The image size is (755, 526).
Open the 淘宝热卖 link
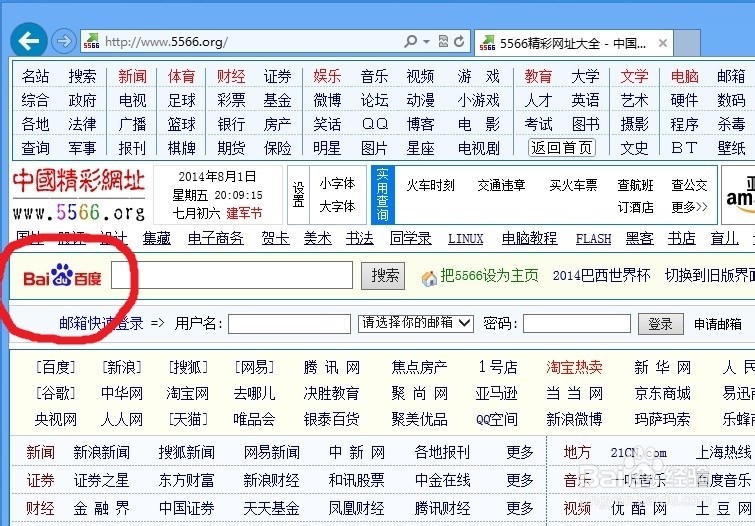click(574, 368)
